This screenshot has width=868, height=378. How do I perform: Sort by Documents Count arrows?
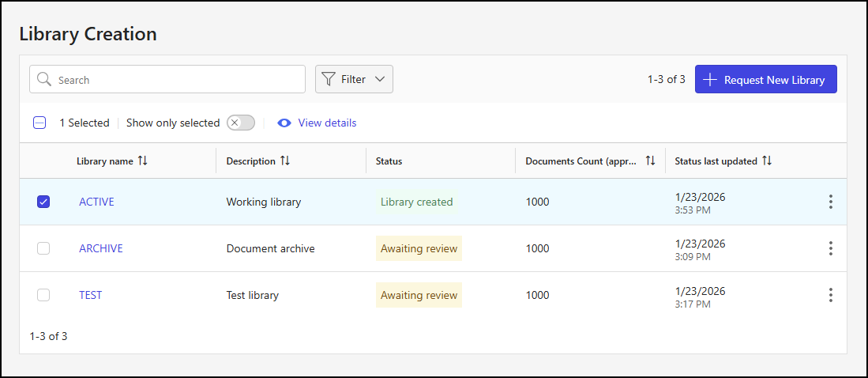tap(651, 161)
